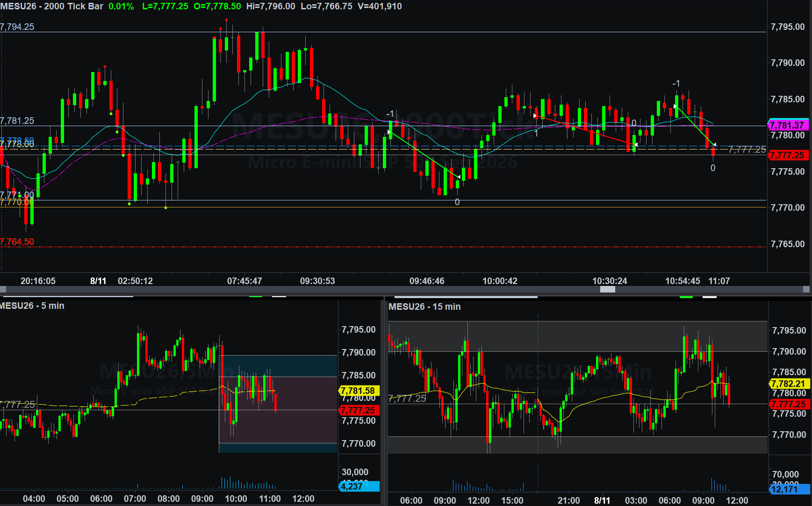Click the 7,775.00 label on the tick chart price axis
Screen dimensions: 812x506
[788, 171]
